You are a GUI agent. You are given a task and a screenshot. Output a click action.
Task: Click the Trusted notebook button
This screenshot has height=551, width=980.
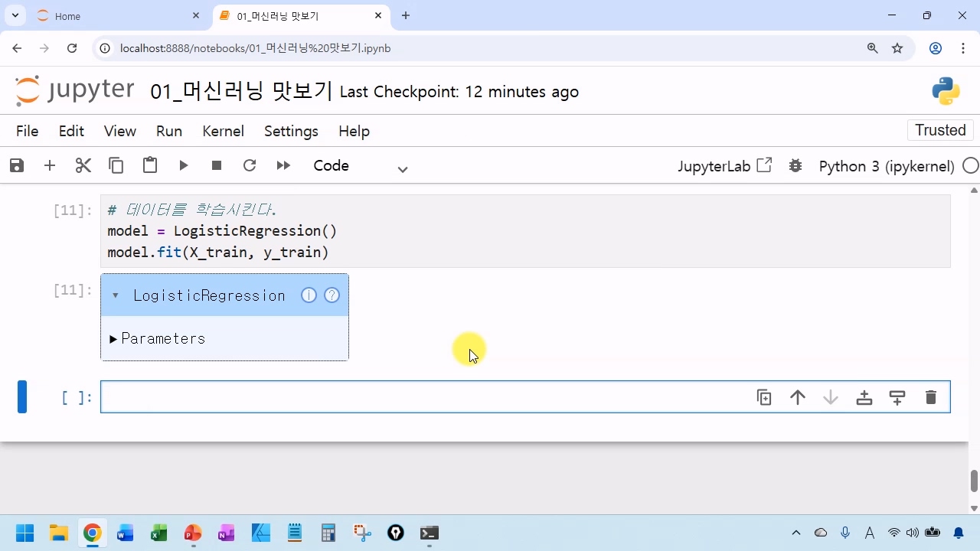[940, 130]
